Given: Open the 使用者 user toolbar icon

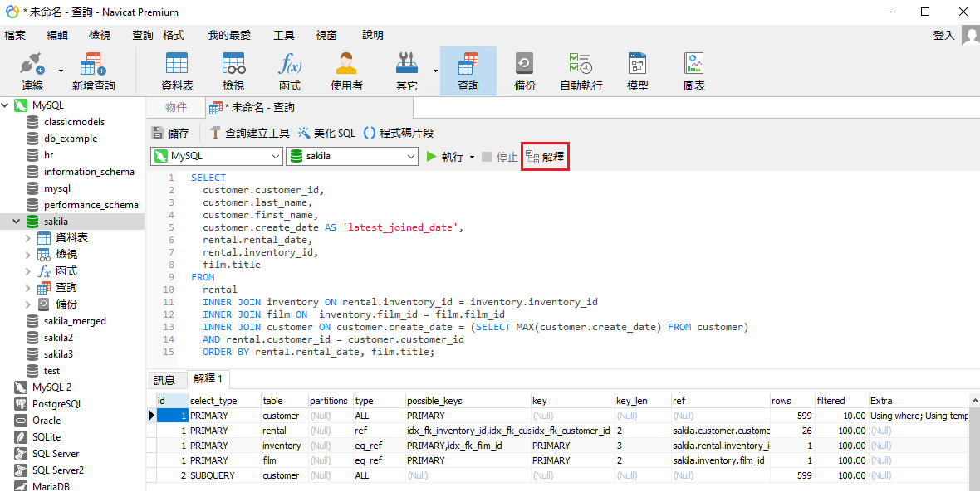Looking at the screenshot, I should [346, 65].
